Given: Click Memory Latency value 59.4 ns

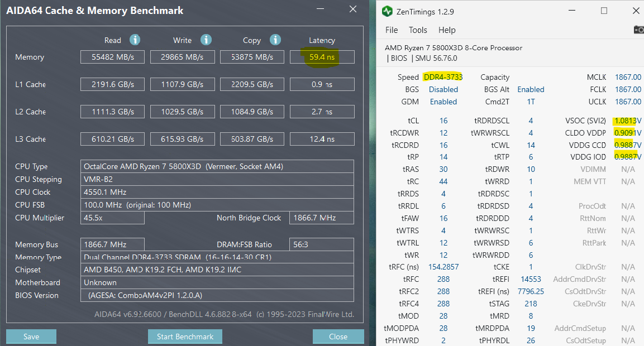Looking at the screenshot, I should pyautogui.click(x=322, y=57).
